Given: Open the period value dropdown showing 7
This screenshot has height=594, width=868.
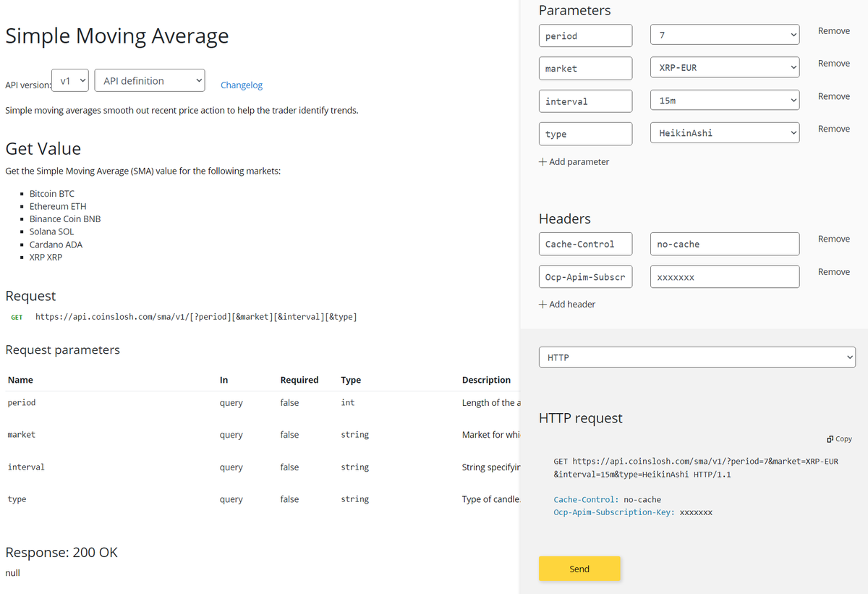Looking at the screenshot, I should 725,35.
